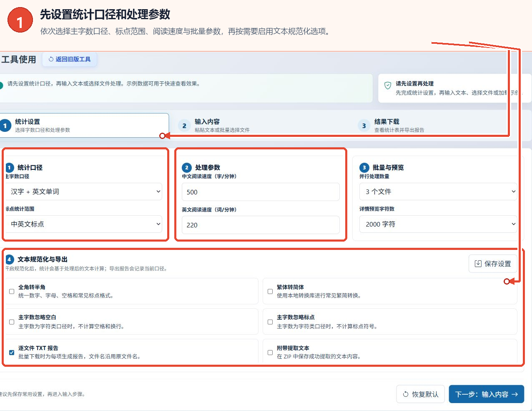Enable the 全角转半角 checkbox

click(12, 291)
